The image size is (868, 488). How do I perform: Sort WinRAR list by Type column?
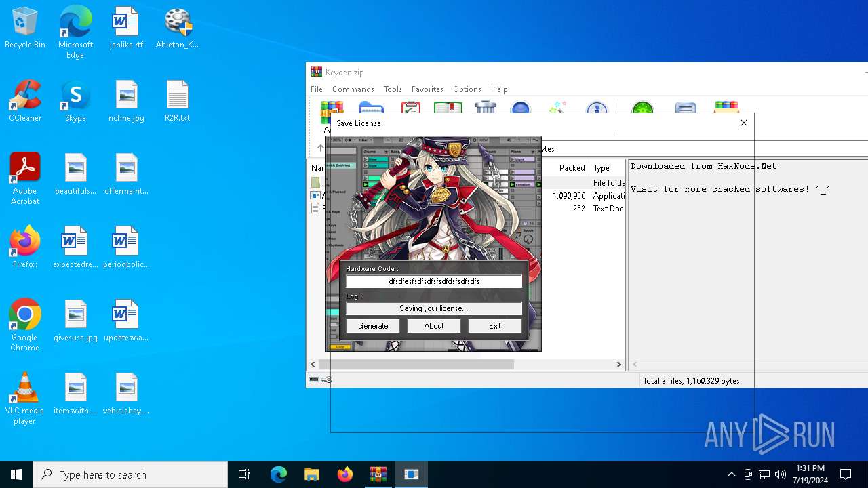tap(607, 167)
